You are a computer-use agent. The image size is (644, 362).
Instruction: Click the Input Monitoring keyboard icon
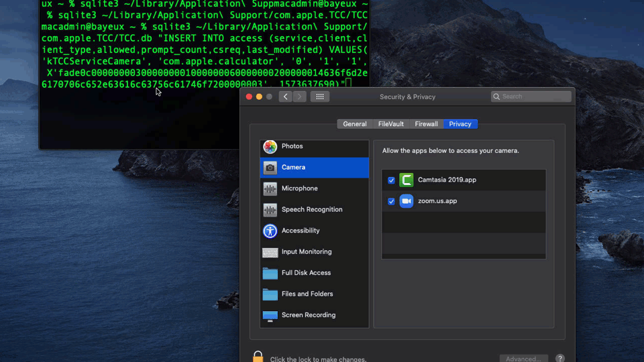click(x=270, y=252)
